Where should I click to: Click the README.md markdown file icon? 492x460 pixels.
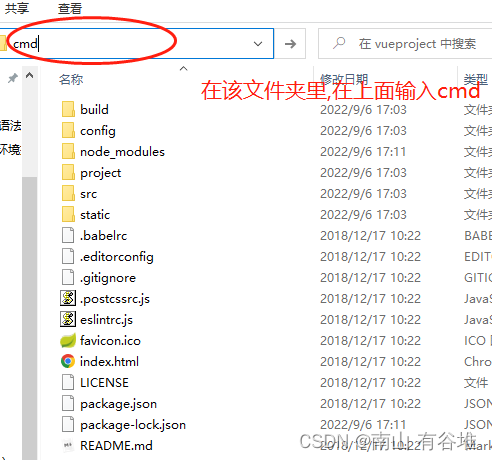[68, 445]
